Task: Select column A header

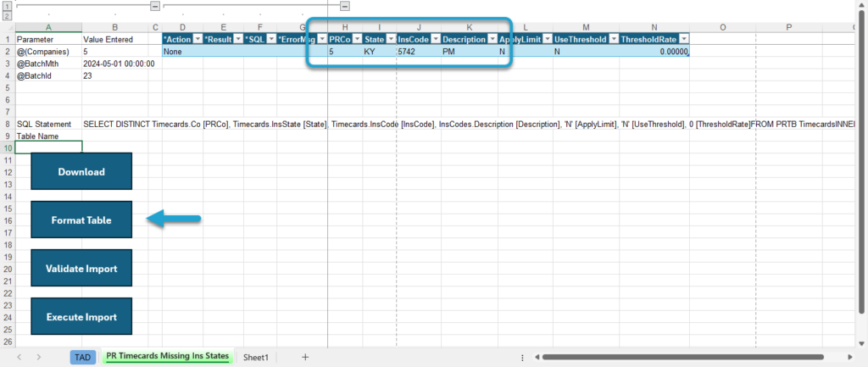Action: click(x=48, y=28)
